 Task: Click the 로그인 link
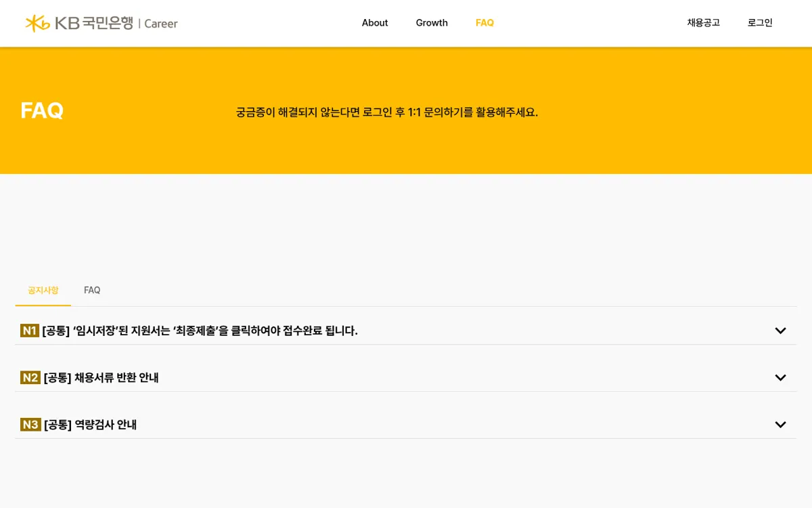coord(760,23)
